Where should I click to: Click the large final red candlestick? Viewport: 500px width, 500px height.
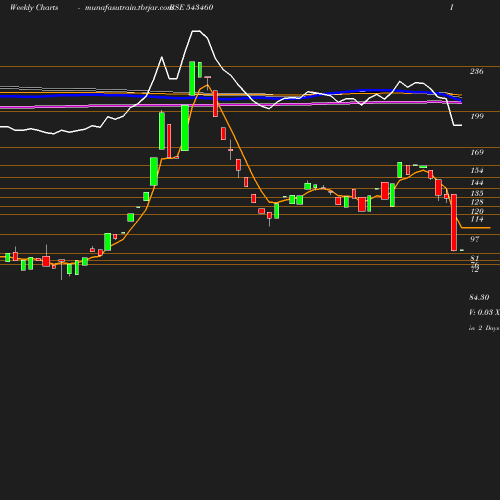(x=454, y=222)
